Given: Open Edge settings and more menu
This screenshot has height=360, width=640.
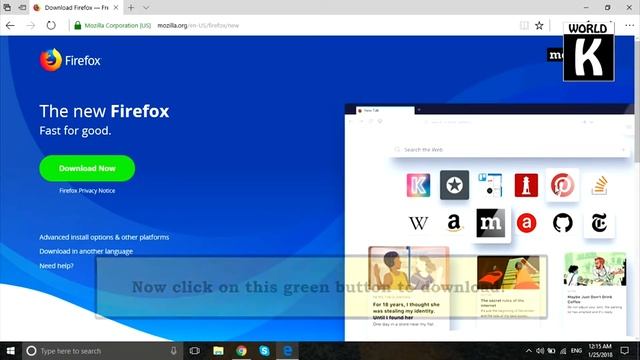Looking at the screenshot, I should point(629,25).
